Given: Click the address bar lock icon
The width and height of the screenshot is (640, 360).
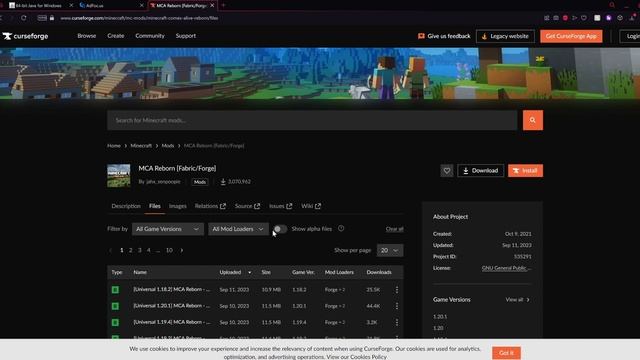Looking at the screenshot, I should (52, 18).
